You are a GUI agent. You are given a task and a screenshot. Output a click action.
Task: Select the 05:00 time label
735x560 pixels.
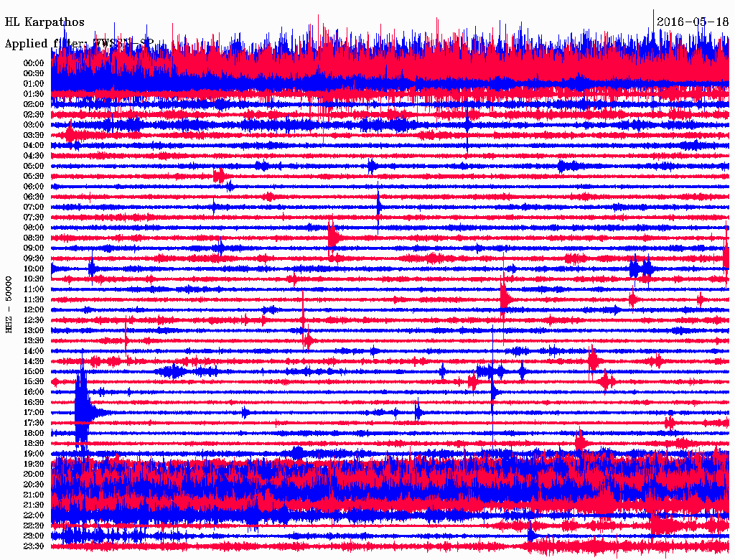(x=33, y=166)
